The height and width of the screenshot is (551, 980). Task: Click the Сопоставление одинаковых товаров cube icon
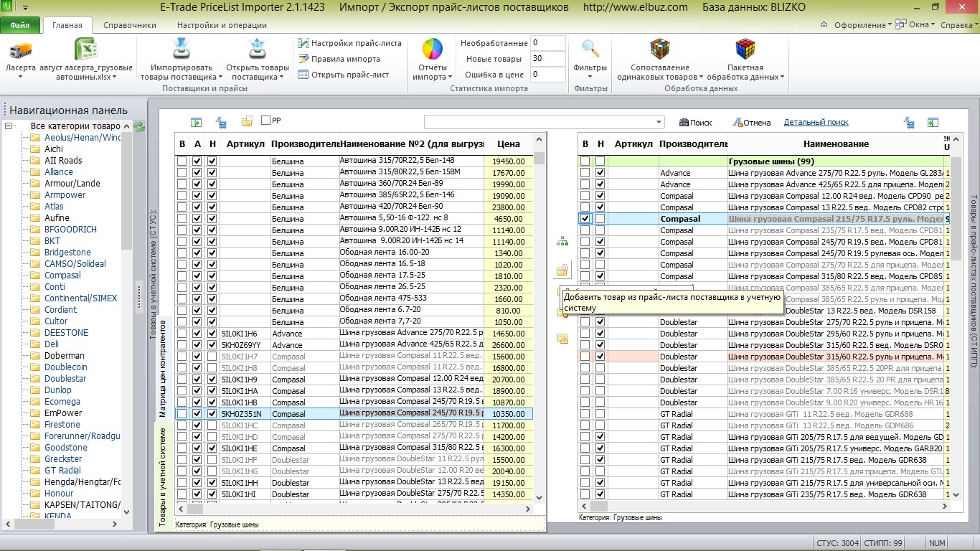coord(660,49)
